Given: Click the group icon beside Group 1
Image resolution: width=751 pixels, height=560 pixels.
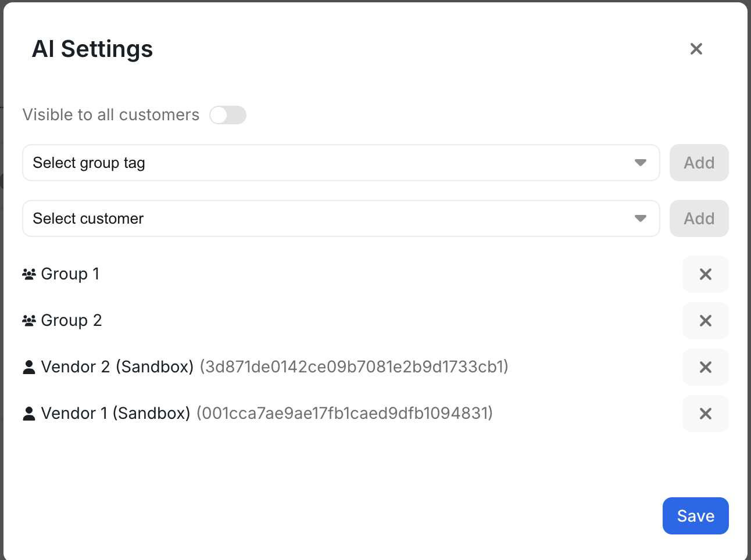Looking at the screenshot, I should click(29, 274).
